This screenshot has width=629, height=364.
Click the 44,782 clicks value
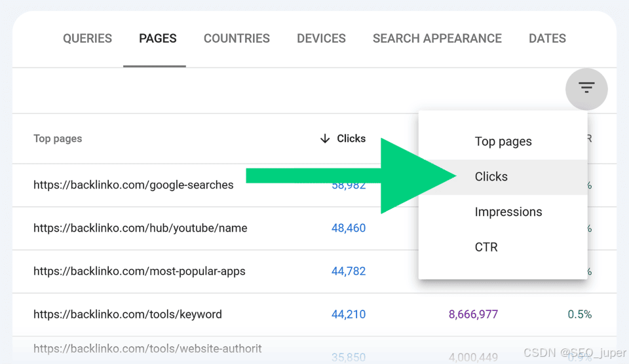pyautogui.click(x=349, y=272)
